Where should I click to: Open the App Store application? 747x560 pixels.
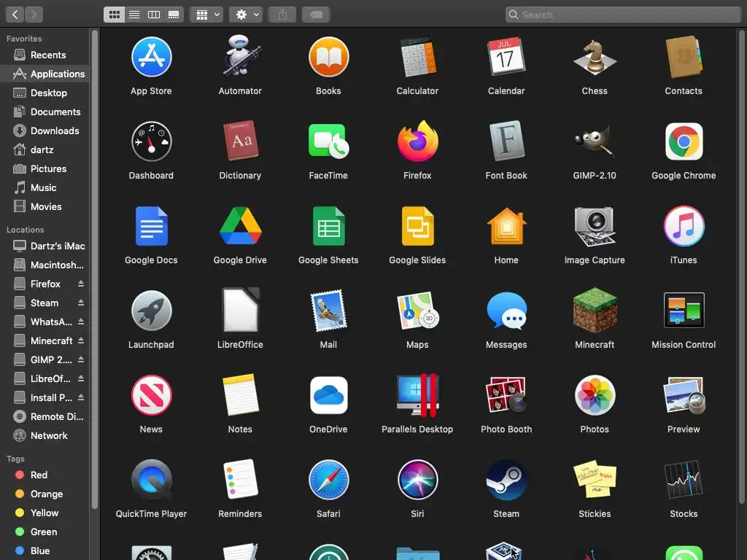(151, 57)
